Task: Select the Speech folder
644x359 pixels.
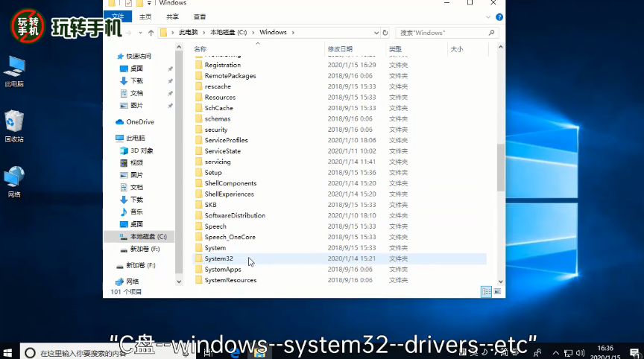Action: point(215,226)
